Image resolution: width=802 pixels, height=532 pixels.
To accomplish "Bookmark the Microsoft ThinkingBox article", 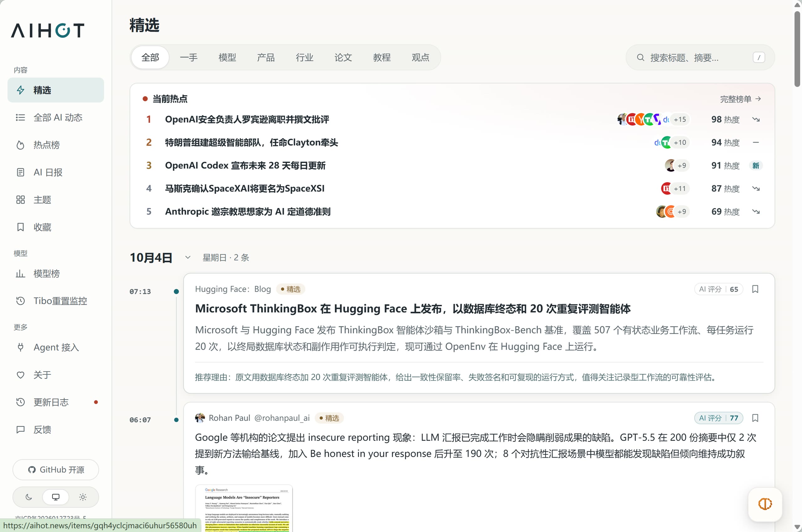I will click(x=755, y=289).
